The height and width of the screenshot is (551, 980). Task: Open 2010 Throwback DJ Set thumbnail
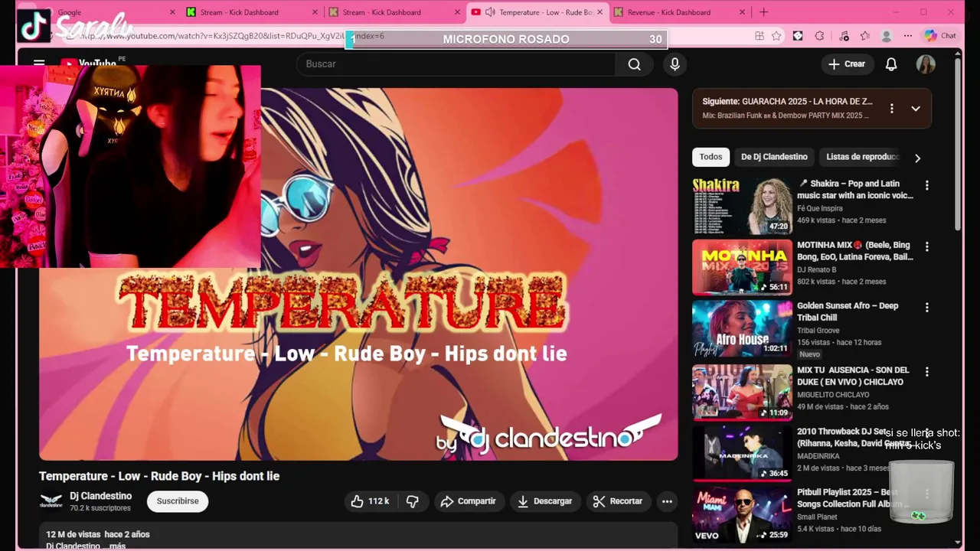coord(742,453)
